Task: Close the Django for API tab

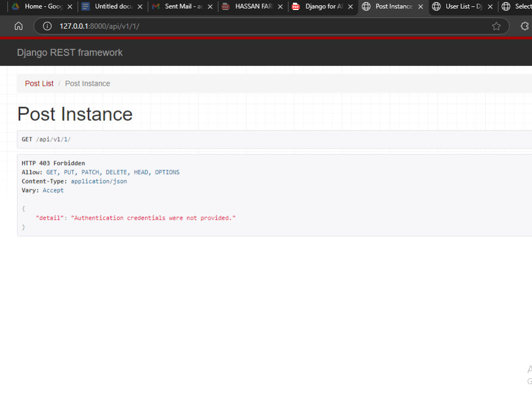Action: click(x=351, y=6)
